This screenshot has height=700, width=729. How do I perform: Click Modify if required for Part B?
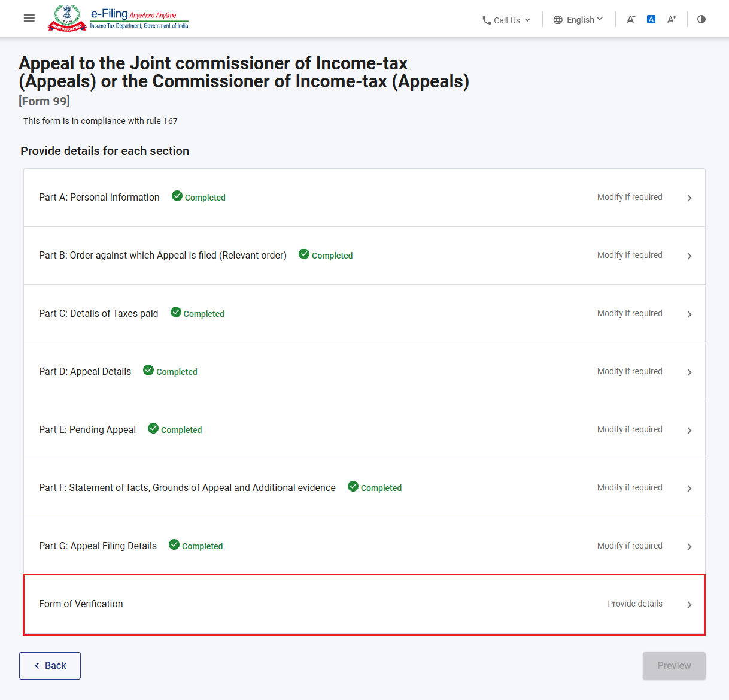click(630, 255)
